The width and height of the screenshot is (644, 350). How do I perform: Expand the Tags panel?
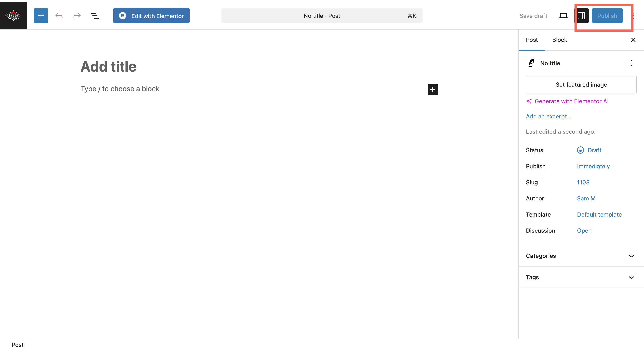[x=581, y=277]
